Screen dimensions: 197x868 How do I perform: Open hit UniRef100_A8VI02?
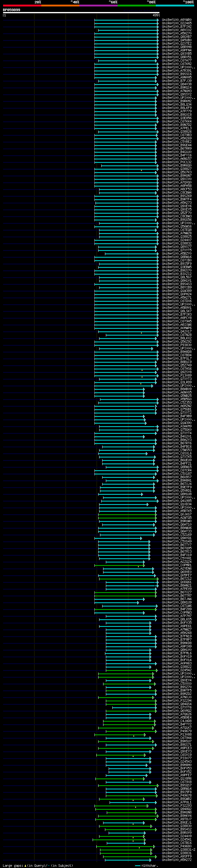tap(176, 30)
